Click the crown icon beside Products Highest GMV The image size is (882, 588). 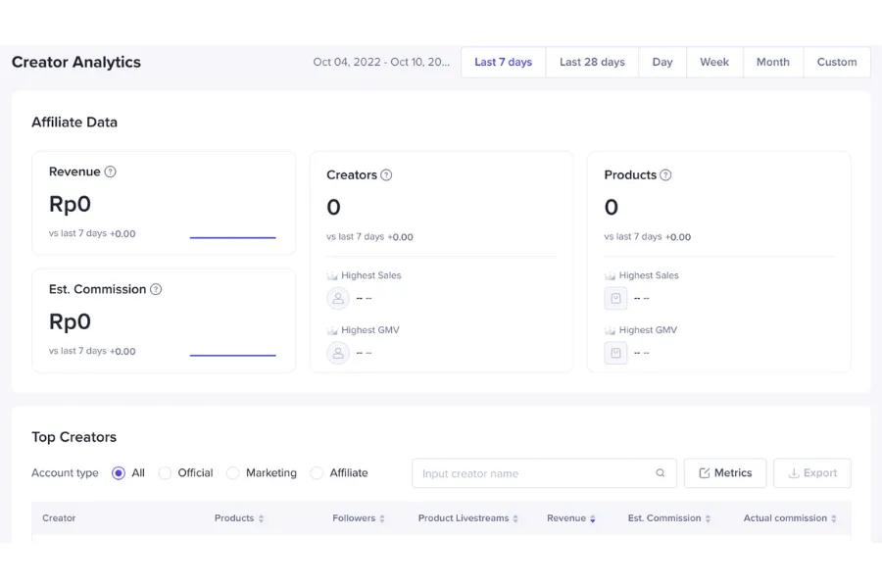coord(610,330)
